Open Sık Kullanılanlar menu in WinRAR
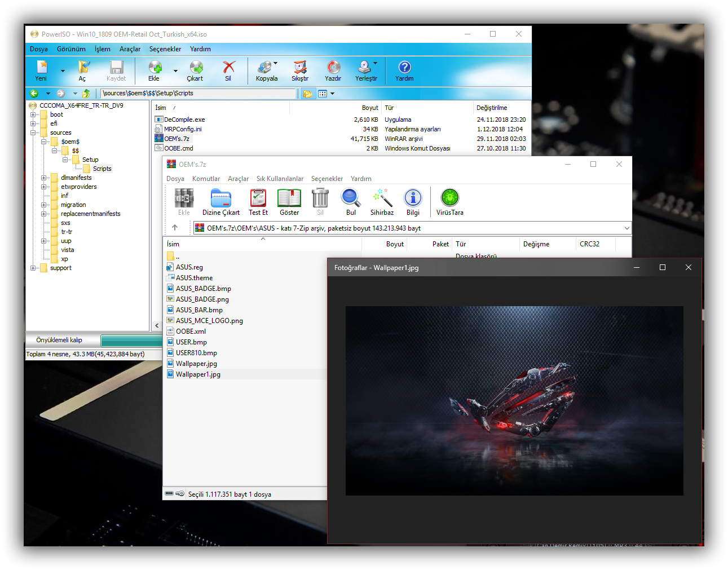This screenshot has height=570, width=728. (x=280, y=179)
